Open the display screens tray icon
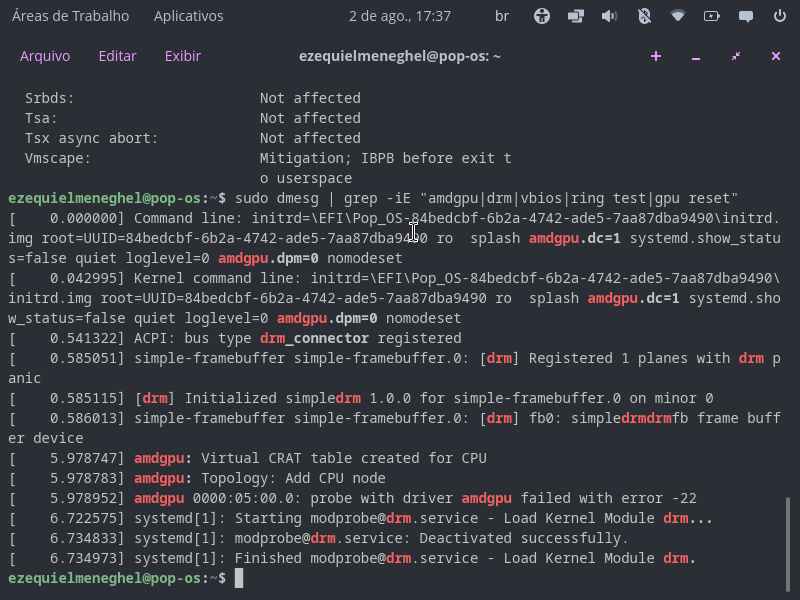Image resolution: width=800 pixels, height=600 pixels. tap(576, 16)
